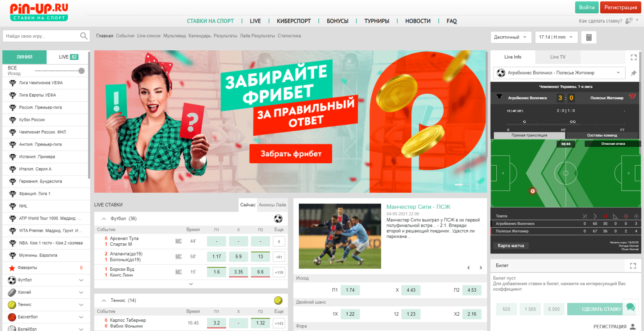
Task: Go to next news article arrow
Action: pyautogui.click(x=481, y=268)
